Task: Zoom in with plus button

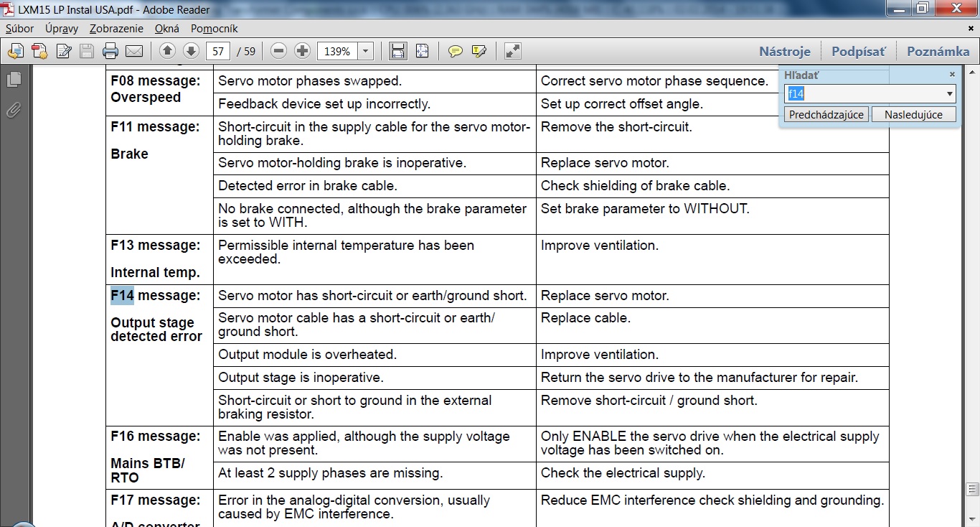Action: (x=302, y=51)
